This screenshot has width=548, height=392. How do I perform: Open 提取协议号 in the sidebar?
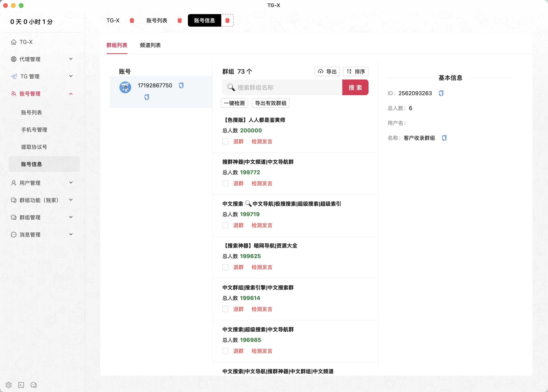pyautogui.click(x=34, y=147)
